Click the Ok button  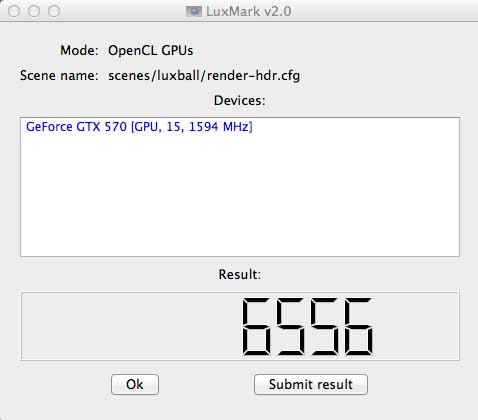[x=135, y=384]
